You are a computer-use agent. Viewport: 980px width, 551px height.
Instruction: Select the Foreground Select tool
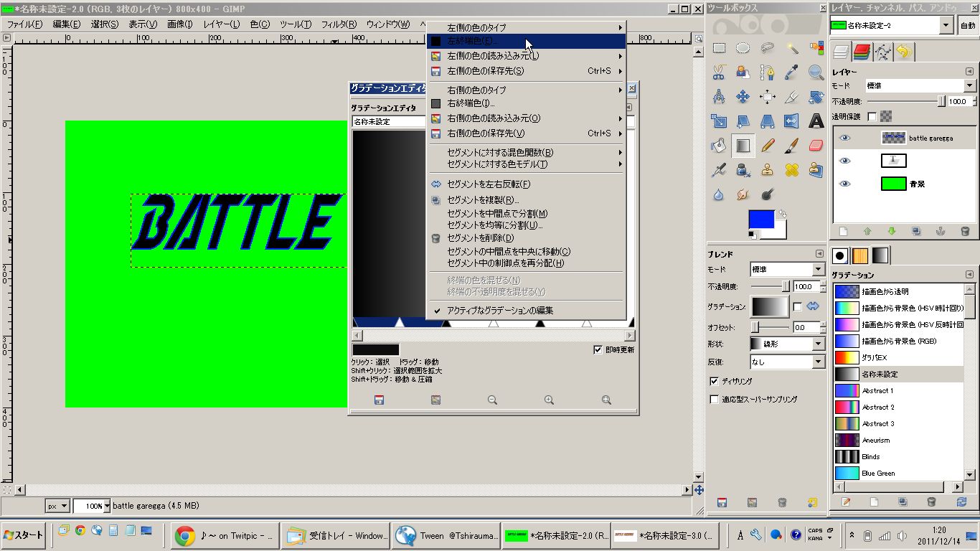click(x=743, y=72)
